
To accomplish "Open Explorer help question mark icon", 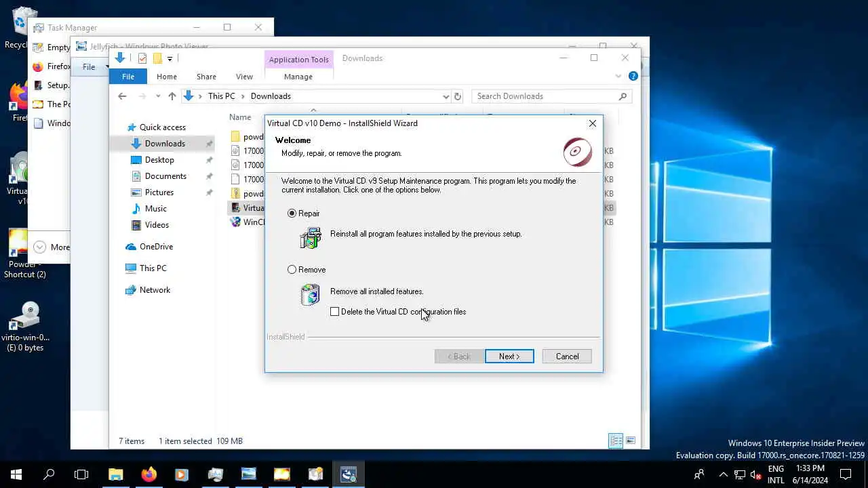I will tap(633, 77).
